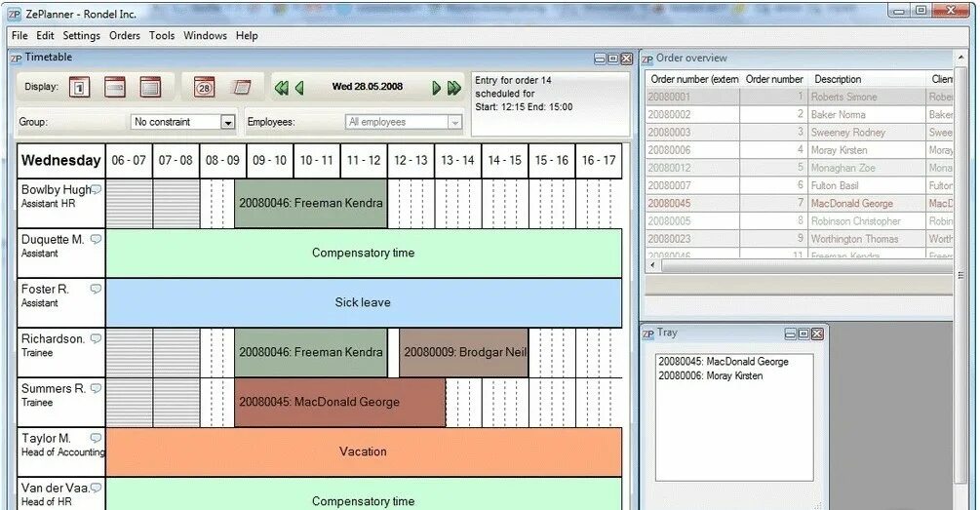Select order row 20080023 Worthington Thomas
Viewport: 980px width, 510px height.
pyautogui.click(x=799, y=239)
